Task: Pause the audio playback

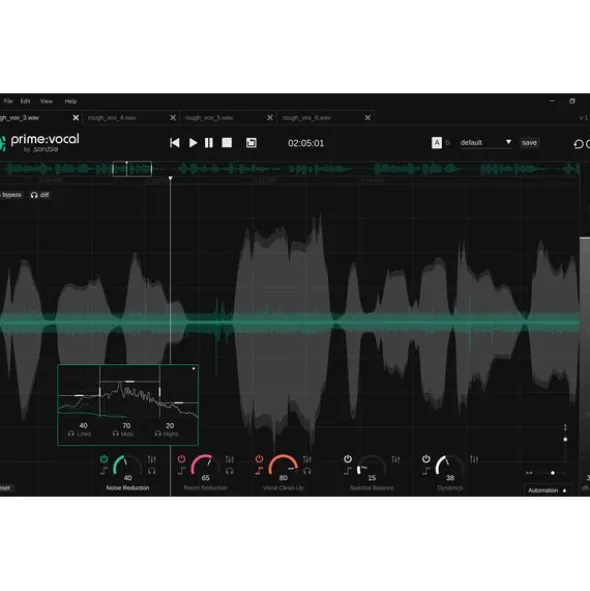Action: (x=208, y=143)
